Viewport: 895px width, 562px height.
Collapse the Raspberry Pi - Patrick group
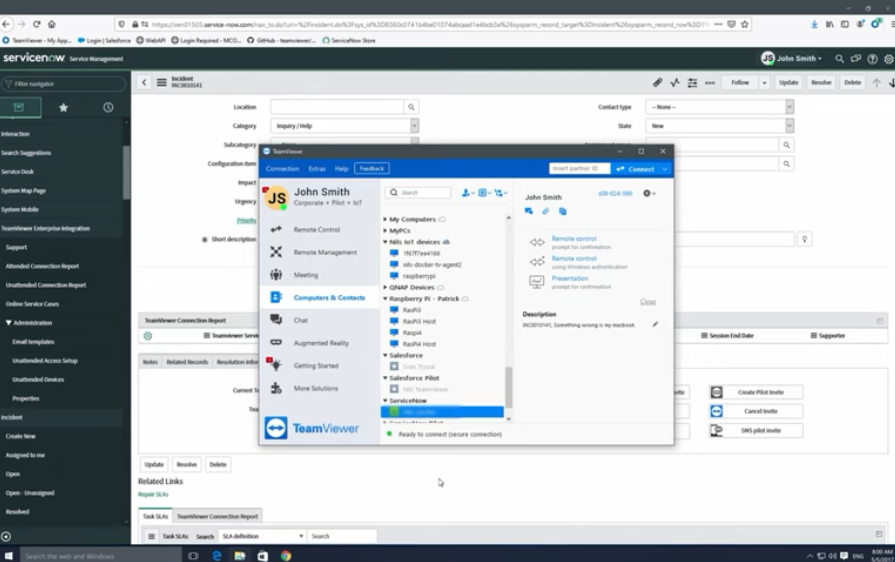(x=385, y=298)
